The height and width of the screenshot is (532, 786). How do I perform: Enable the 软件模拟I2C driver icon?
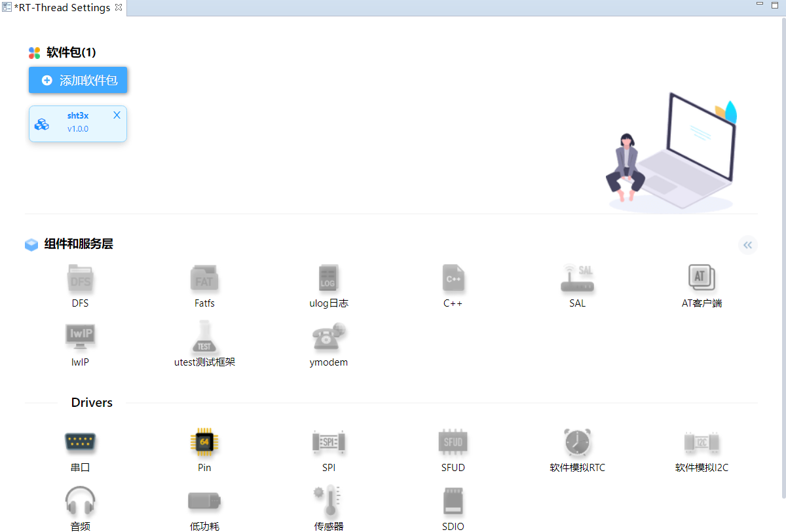[702, 442]
